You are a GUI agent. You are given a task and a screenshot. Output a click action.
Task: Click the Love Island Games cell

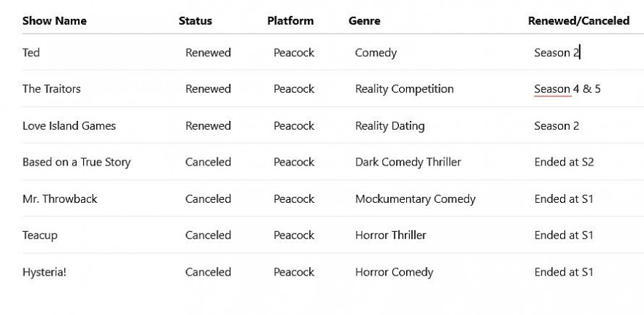click(69, 125)
